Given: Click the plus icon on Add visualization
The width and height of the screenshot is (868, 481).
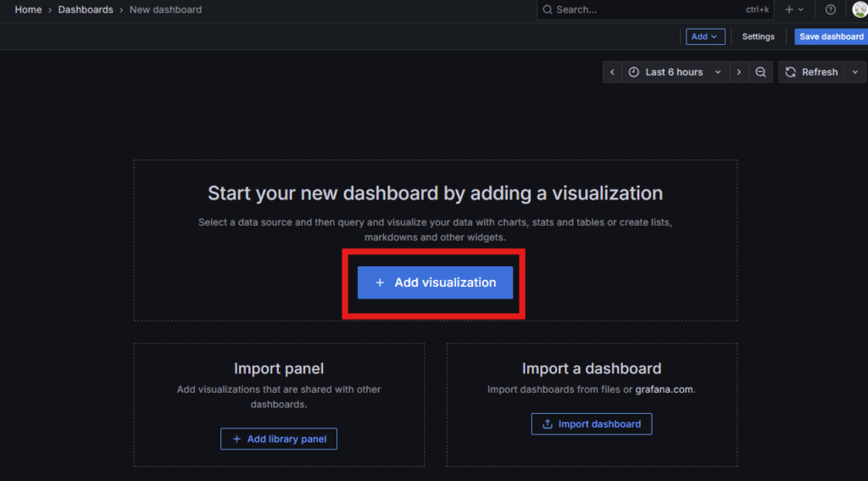Looking at the screenshot, I should pos(380,282).
